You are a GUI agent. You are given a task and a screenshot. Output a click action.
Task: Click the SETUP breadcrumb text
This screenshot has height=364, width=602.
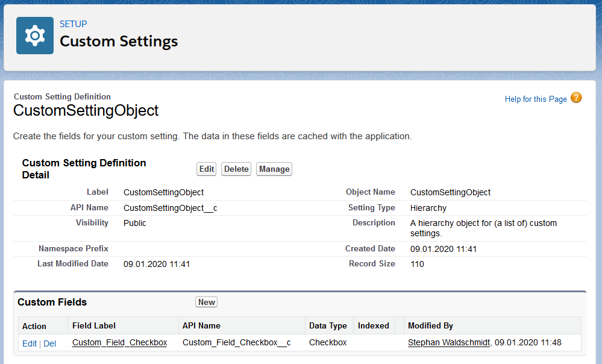coord(74,24)
